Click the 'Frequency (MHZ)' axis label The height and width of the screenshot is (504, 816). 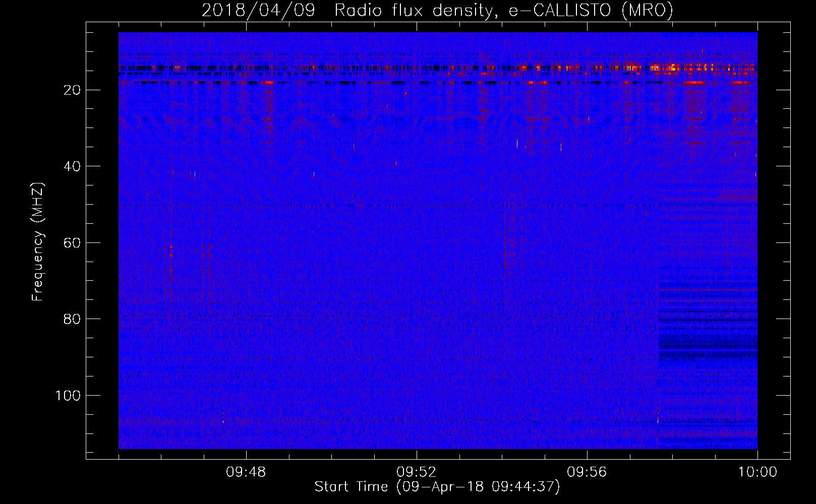[x=38, y=242]
